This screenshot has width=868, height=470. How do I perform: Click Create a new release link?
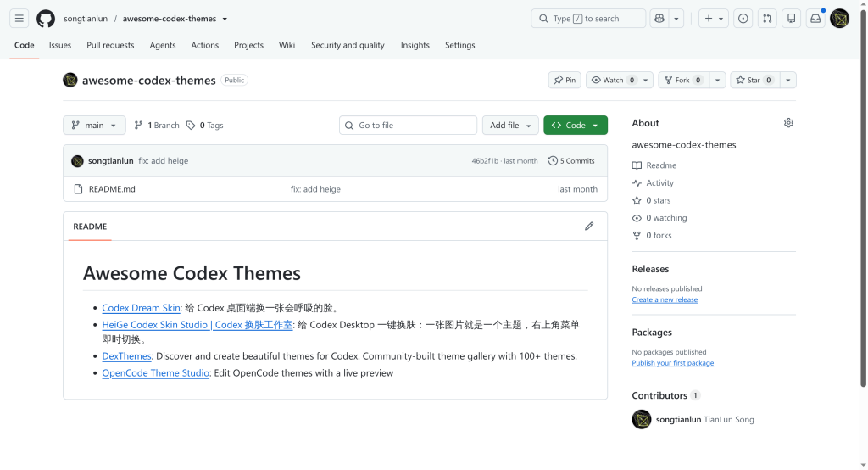tap(665, 299)
